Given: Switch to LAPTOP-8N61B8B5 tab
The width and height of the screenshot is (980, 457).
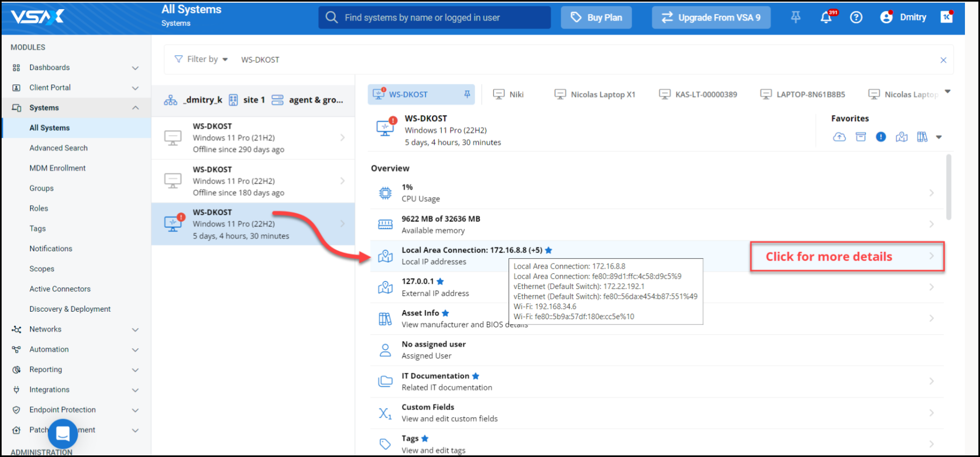Looking at the screenshot, I should point(802,94).
